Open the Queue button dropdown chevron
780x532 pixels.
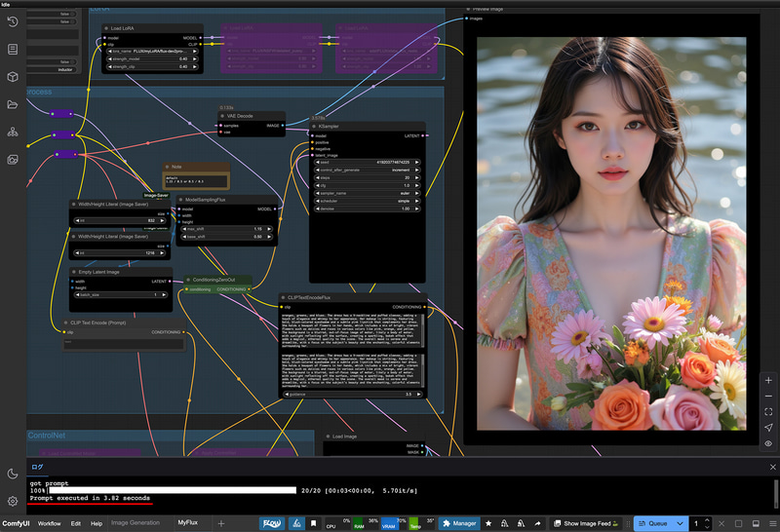(680, 523)
